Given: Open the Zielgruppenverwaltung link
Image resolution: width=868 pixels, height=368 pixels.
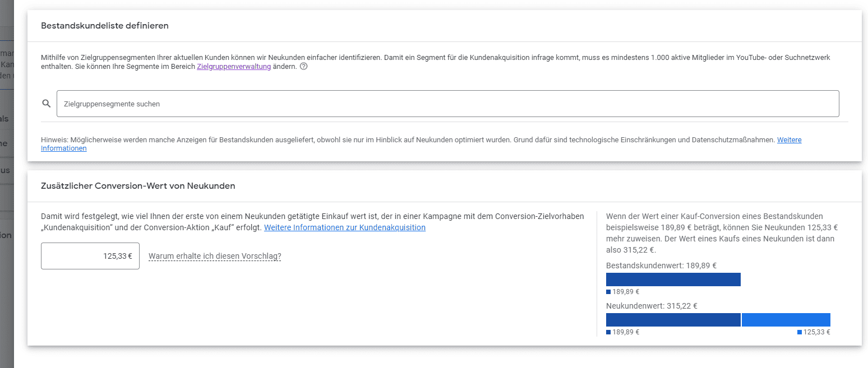Looking at the screenshot, I should [x=234, y=67].
